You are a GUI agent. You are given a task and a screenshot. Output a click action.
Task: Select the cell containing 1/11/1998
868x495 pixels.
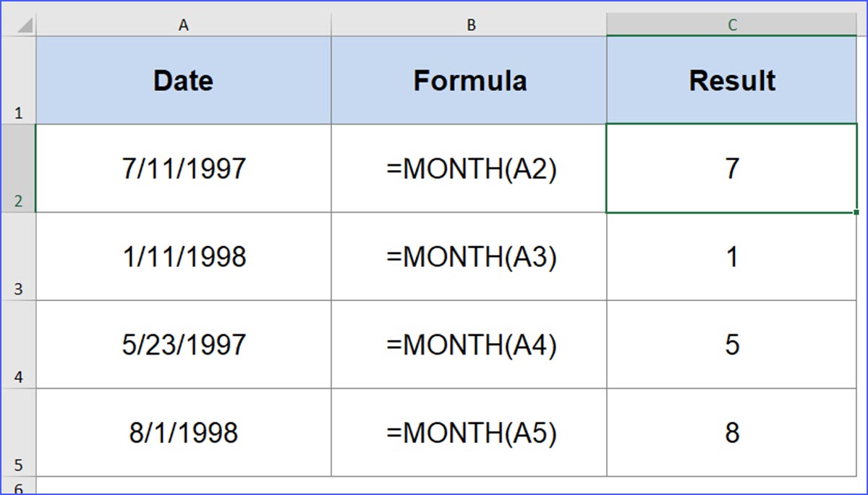pyautogui.click(x=183, y=256)
